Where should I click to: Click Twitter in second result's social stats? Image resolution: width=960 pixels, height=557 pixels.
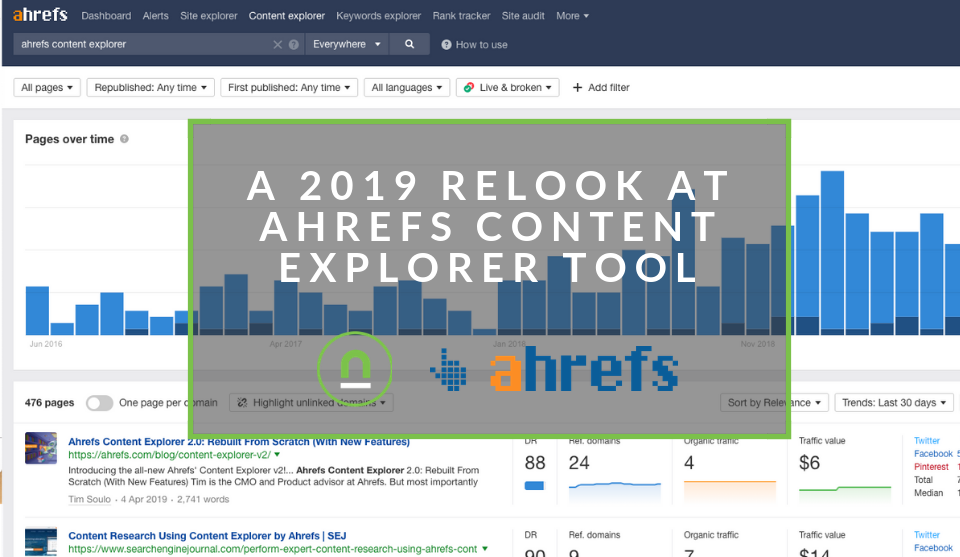point(926,535)
